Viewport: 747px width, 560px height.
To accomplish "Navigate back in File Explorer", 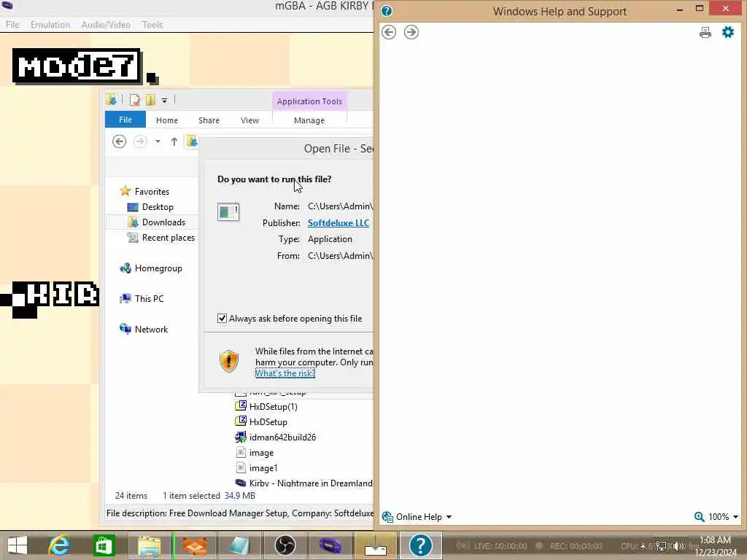I will 119,141.
